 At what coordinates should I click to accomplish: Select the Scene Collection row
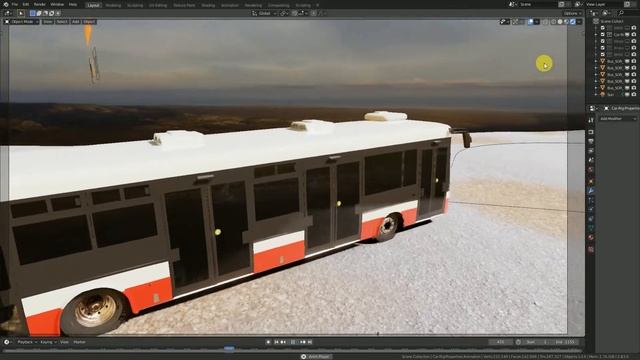point(612,21)
